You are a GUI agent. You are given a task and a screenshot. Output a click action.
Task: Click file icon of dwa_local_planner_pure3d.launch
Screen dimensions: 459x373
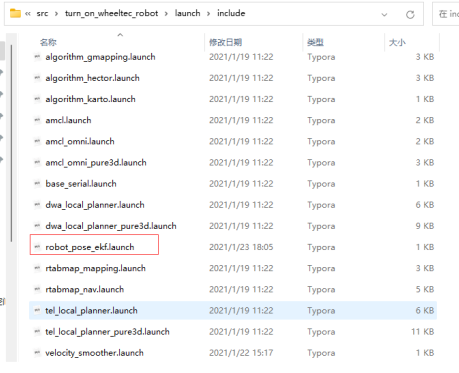coord(37,226)
